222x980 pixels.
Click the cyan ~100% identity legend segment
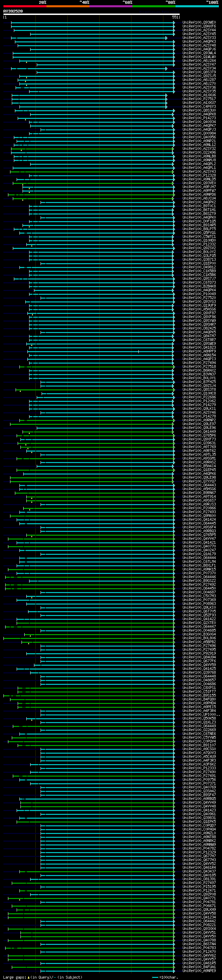coord(197,6)
